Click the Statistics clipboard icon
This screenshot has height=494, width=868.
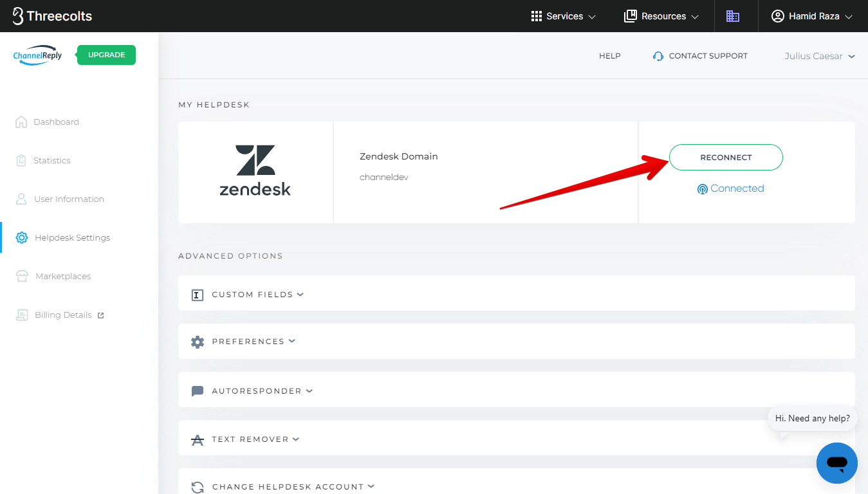tap(21, 160)
